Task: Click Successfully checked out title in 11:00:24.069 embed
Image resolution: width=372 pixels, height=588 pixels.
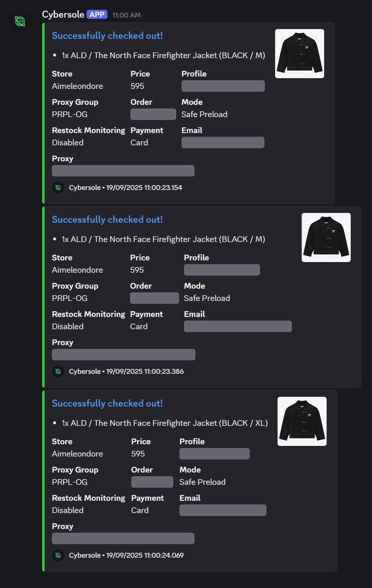Action: tap(107, 403)
